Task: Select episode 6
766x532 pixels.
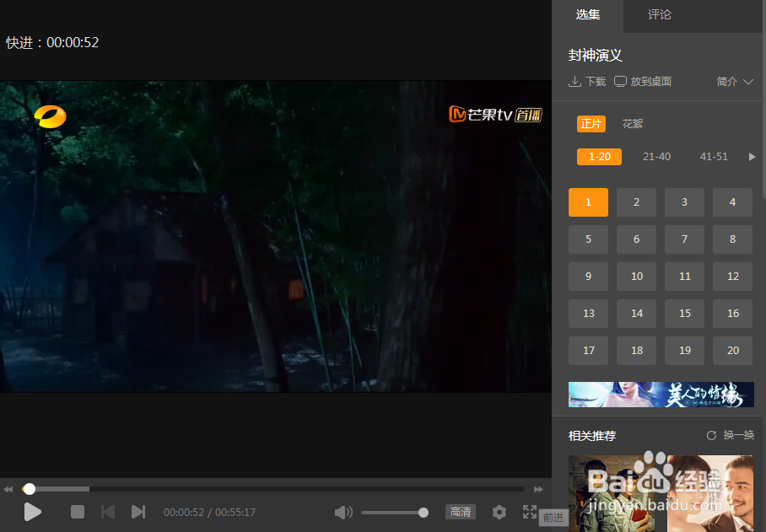Action: 636,239
